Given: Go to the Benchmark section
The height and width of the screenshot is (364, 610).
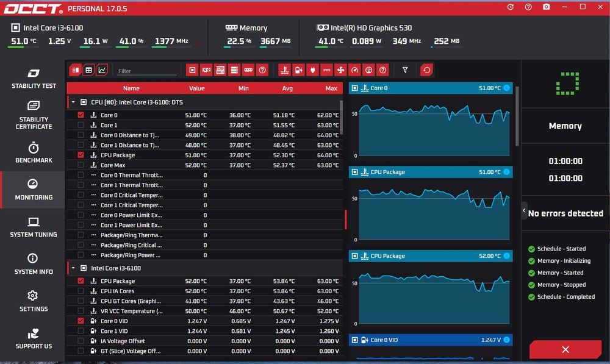Looking at the screenshot, I should pyautogui.click(x=34, y=153).
